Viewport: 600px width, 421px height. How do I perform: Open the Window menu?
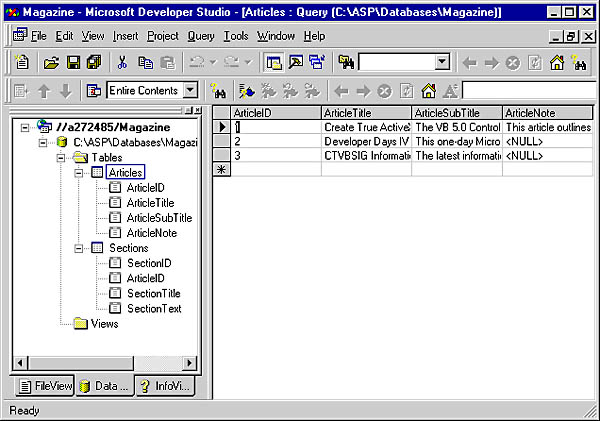tap(276, 36)
